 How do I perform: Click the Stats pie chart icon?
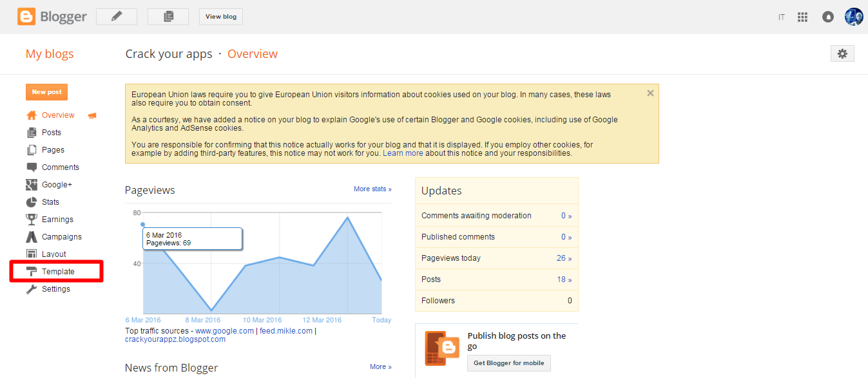pos(32,202)
